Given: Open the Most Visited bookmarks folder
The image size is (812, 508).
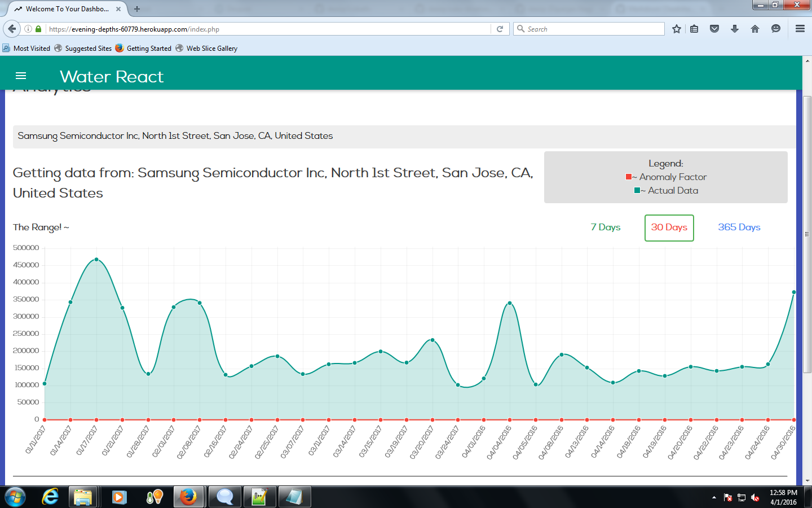Looking at the screenshot, I should (x=27, y=49).
